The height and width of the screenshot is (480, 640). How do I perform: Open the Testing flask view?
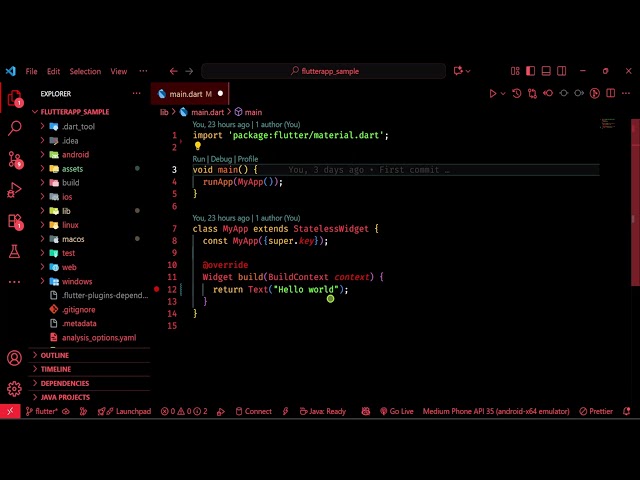point(14,251)
